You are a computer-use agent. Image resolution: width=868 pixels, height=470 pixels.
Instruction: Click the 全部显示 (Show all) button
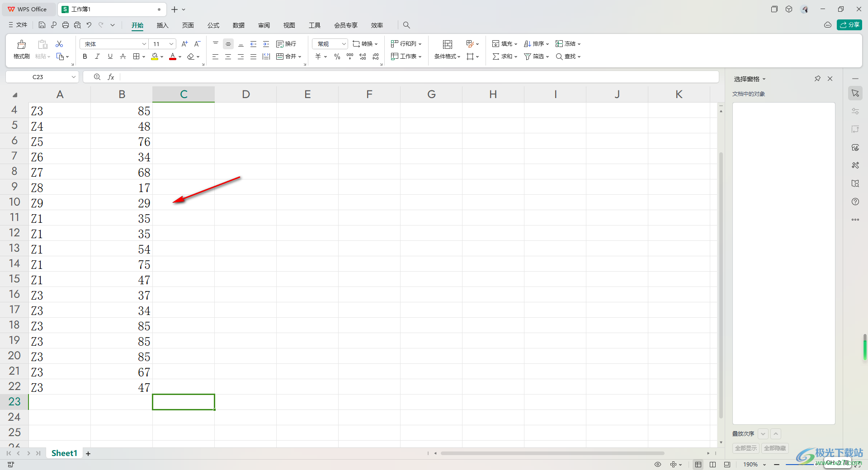(x=746, y=448)
